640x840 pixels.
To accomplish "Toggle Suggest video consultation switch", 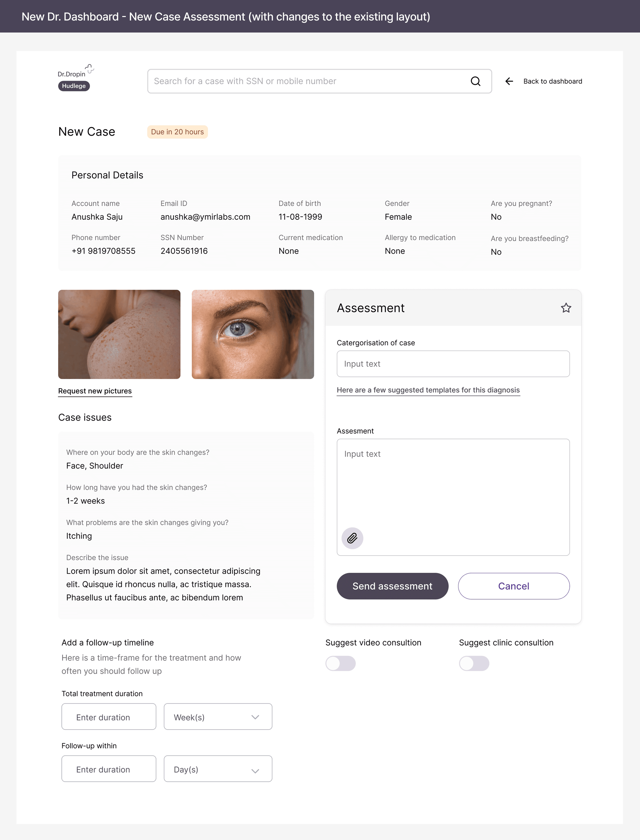I will pyautogui.click(x=340, y=663).
